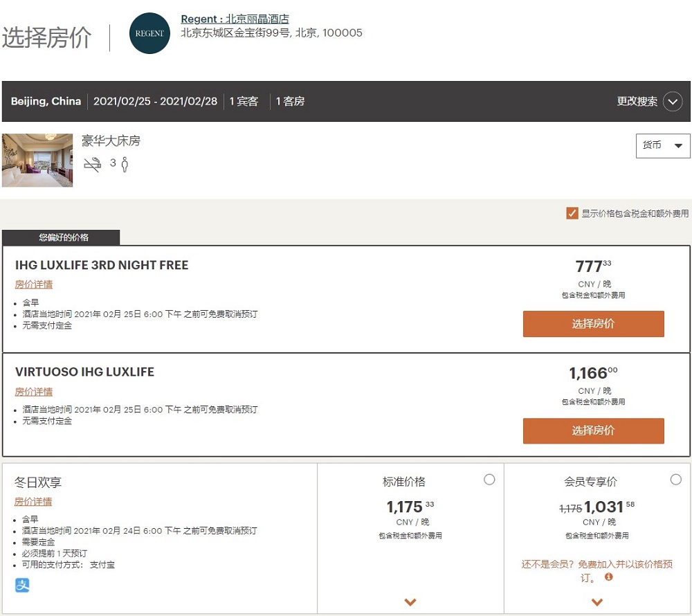Select the 您偏好的价格 tab
The width and height of the screenshot is (692, 616).
(61, 237)
